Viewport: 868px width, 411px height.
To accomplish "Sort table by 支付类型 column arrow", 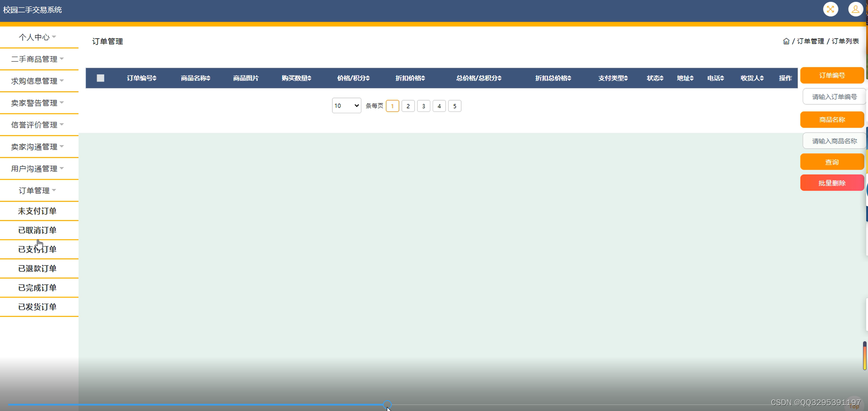I will coord(626,78).
